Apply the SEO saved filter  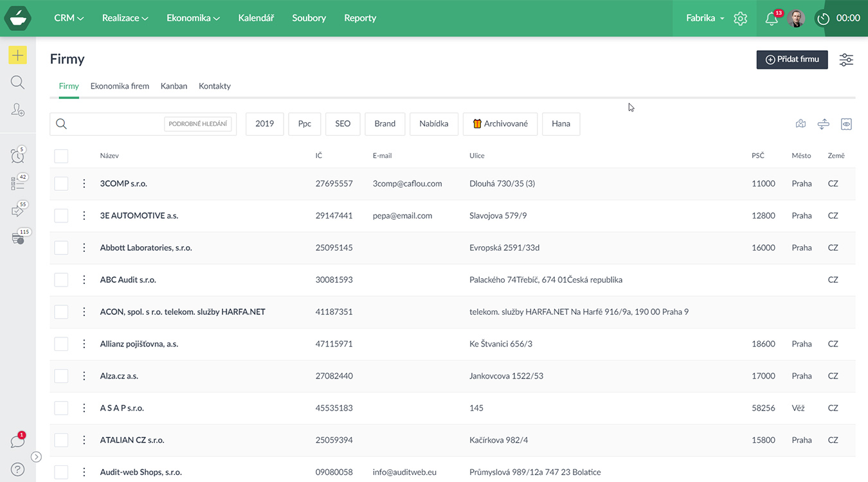[343, 124]
